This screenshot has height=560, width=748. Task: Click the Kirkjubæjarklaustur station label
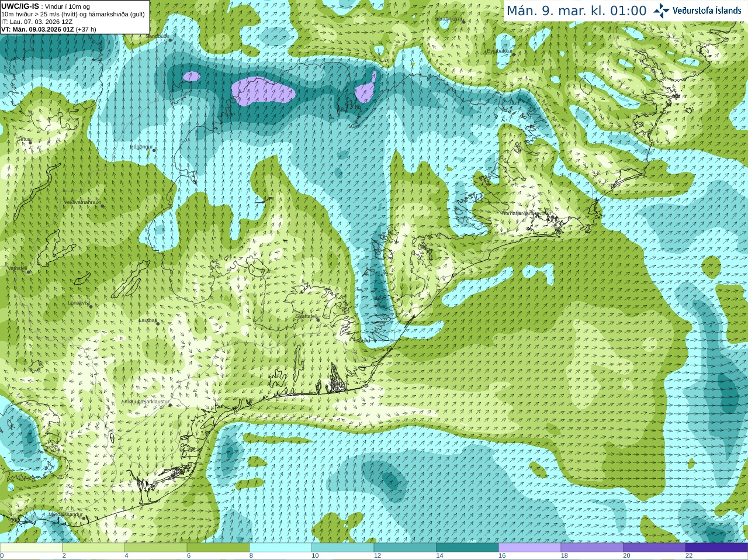147,402
